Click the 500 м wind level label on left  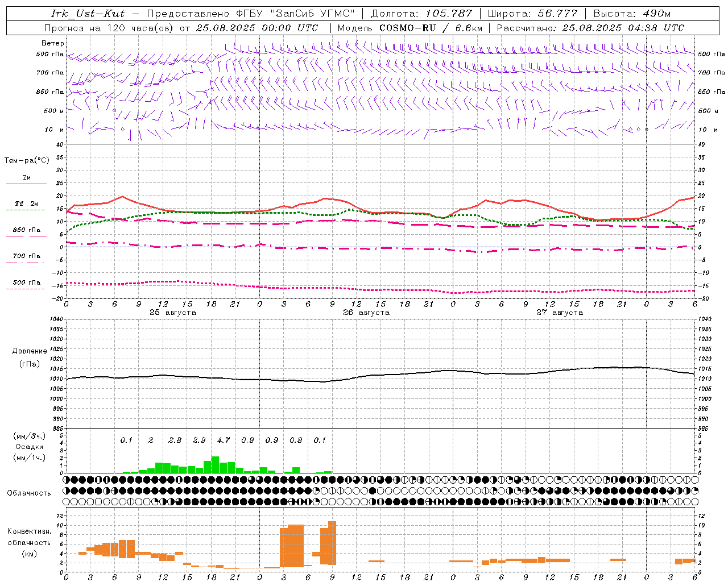click(x=54, y=111)
